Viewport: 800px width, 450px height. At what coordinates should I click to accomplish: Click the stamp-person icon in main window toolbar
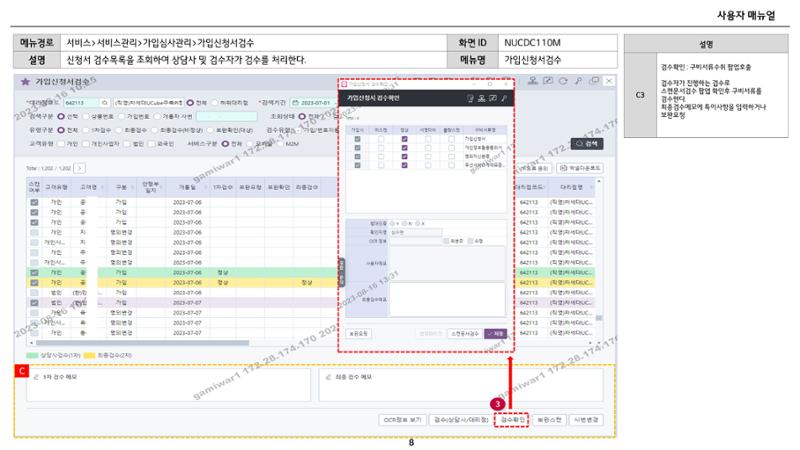click(533, 81)
